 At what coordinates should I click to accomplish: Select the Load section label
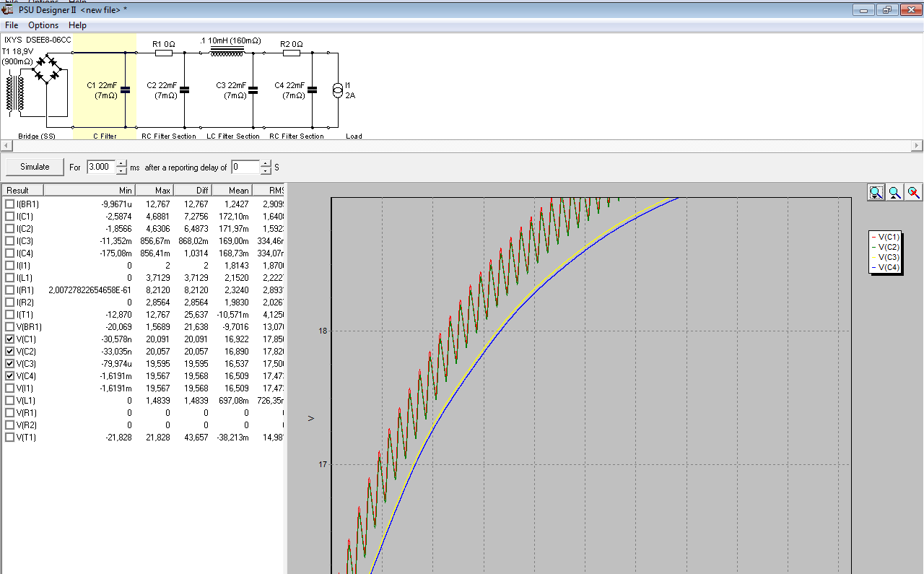tap(354, 136)
